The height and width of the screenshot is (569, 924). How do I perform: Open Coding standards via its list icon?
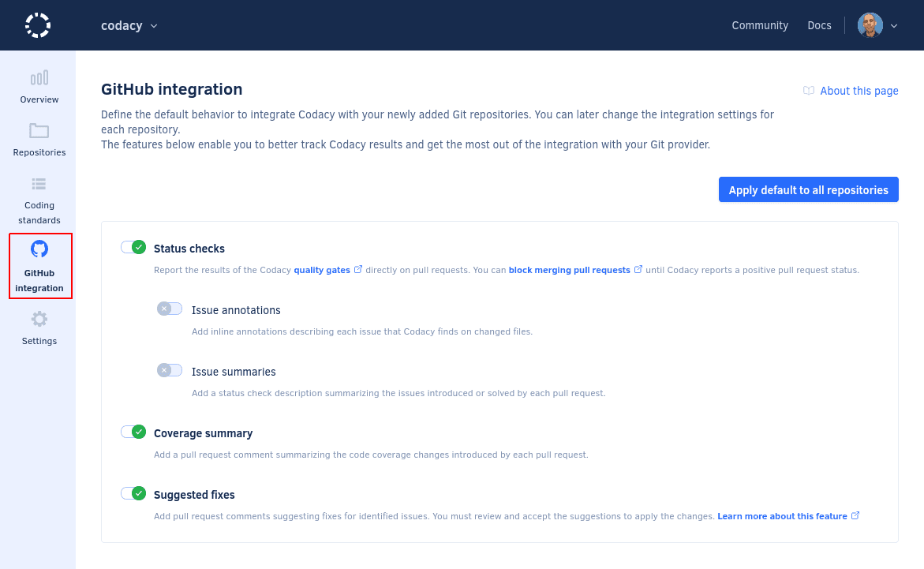click(x=39, y=184)
